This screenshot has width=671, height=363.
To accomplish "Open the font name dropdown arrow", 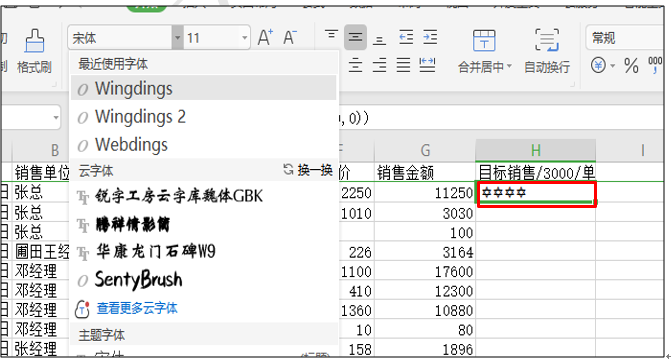I will pyautogui.click(x=177, y=38).
